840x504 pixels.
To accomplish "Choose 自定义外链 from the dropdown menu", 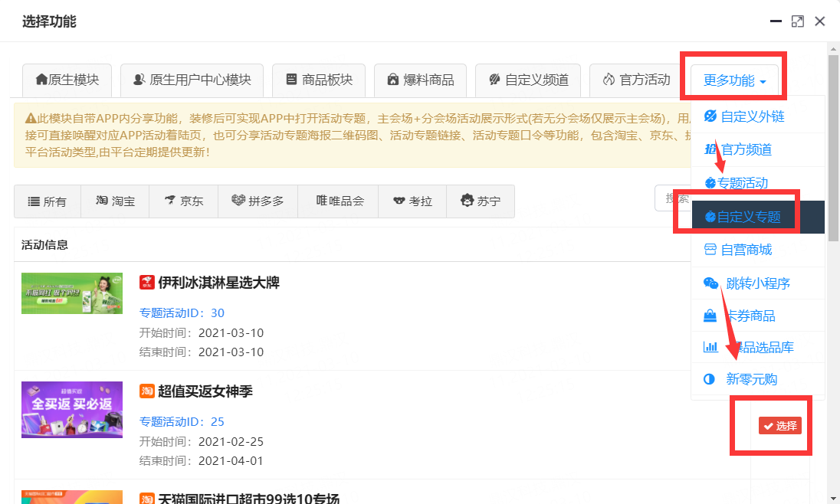I will point(757,116).
